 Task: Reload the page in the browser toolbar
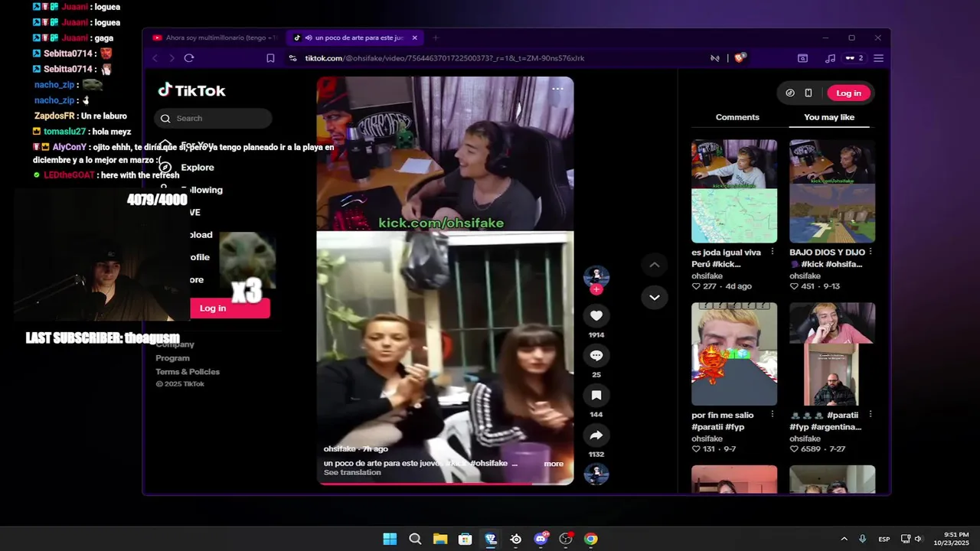189,58
